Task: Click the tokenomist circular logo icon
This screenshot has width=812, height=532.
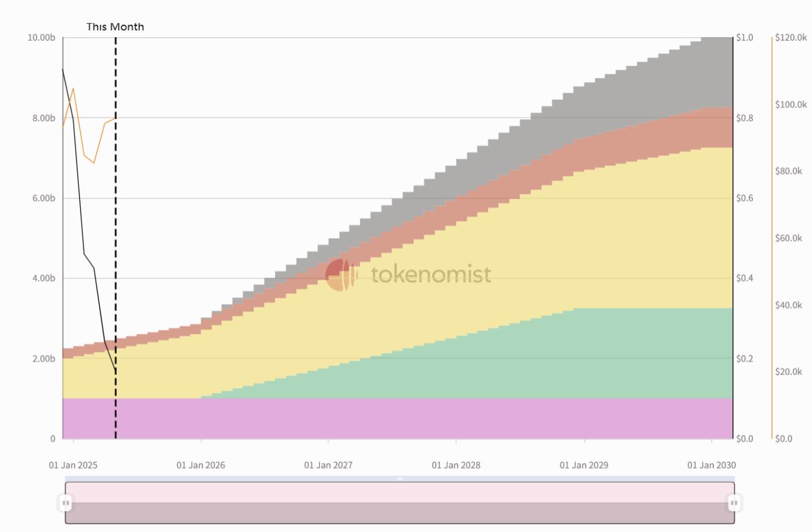Action: (340, 275)
